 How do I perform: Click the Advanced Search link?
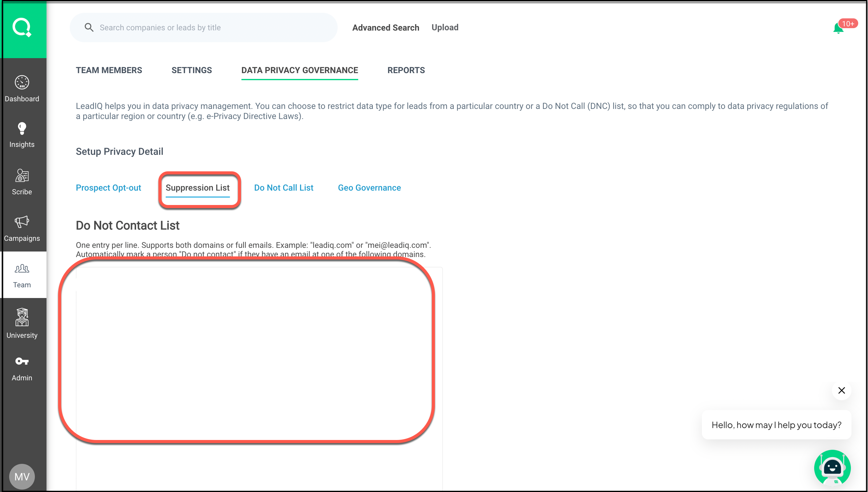point(385,28)
